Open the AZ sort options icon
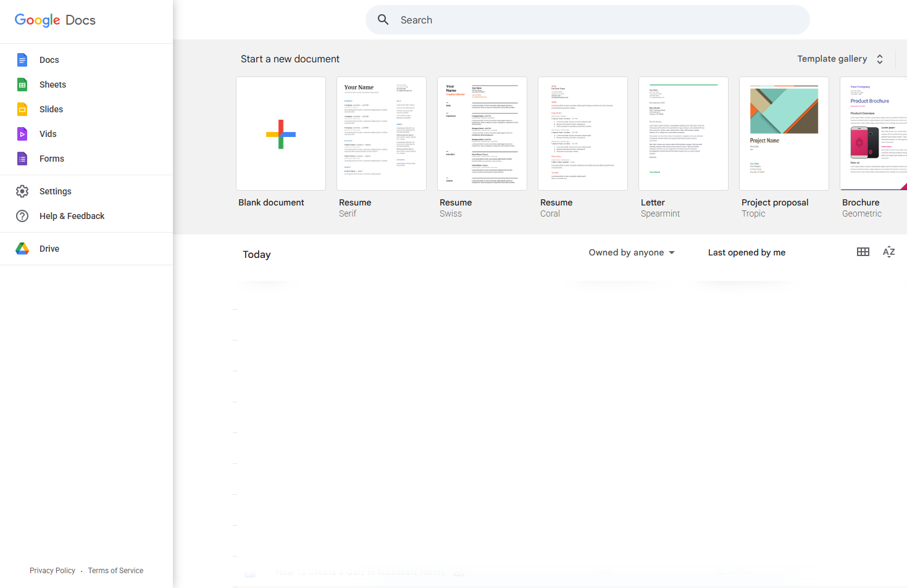This screenshot has height=588, width=907. tap(889, 252)
